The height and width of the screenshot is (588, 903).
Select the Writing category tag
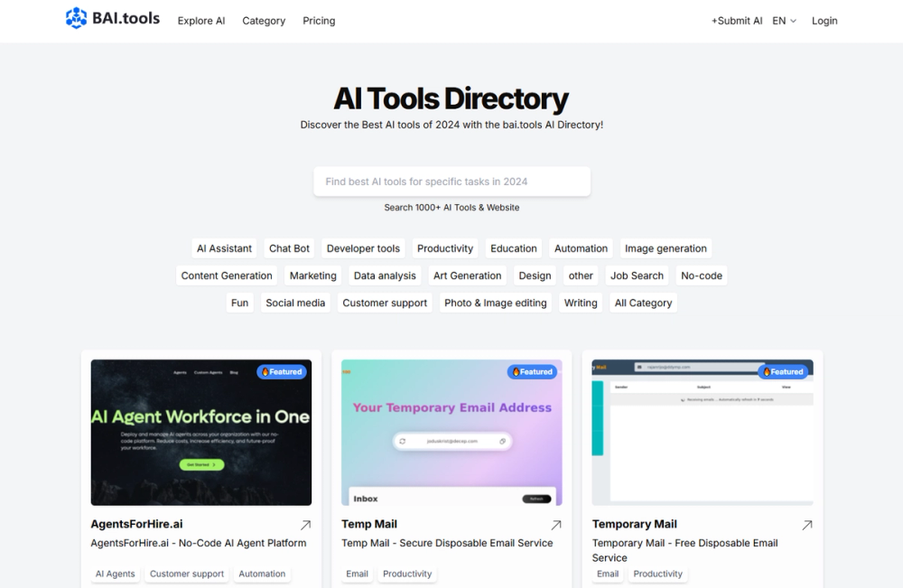581,303
